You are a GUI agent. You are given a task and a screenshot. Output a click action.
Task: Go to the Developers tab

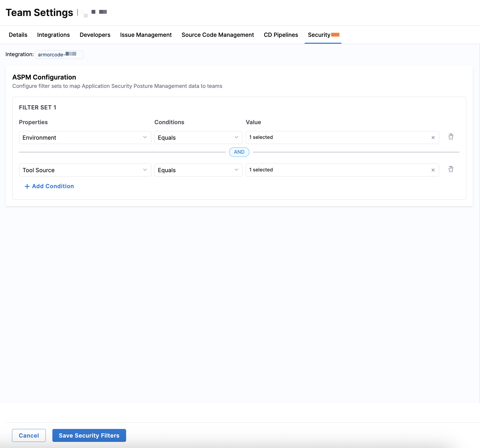(x=95, y=35)
